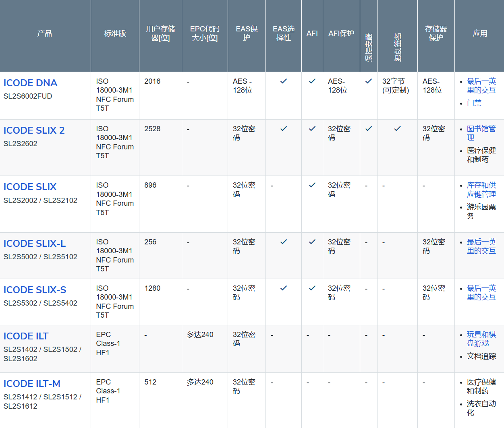Click the AFI checkmark in ICODE SLIX row

pos(312,185)
